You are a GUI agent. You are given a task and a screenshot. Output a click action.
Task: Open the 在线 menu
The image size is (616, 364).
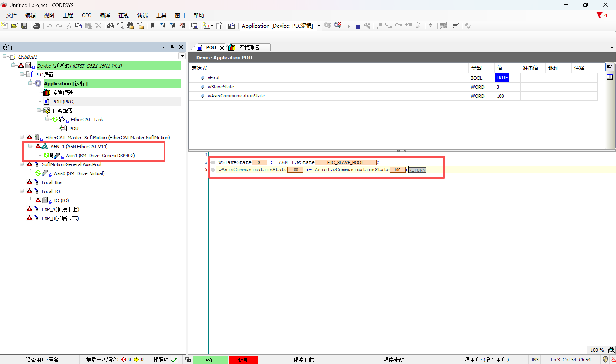tap(123, 15)
